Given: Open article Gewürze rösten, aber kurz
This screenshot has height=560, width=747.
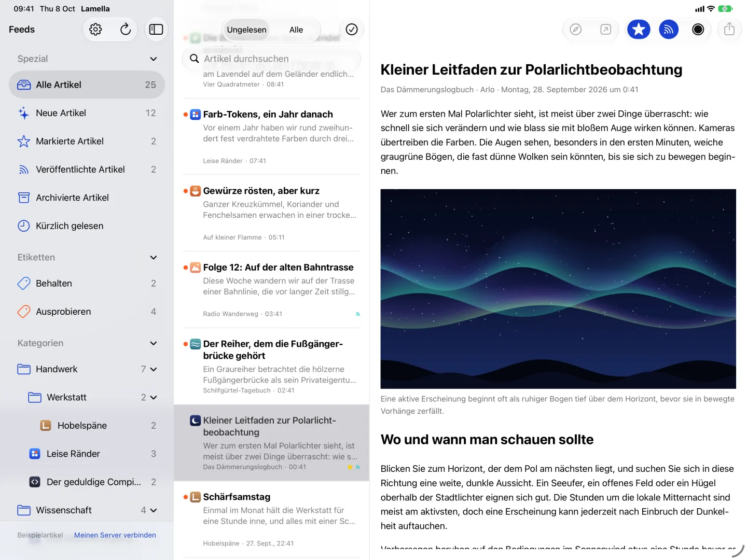Looking at the screenshot, I should [271, 214].
